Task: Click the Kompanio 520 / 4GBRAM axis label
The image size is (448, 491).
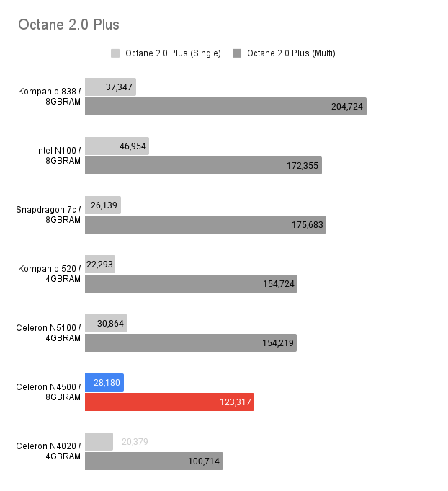Action: tap(49, 274)
